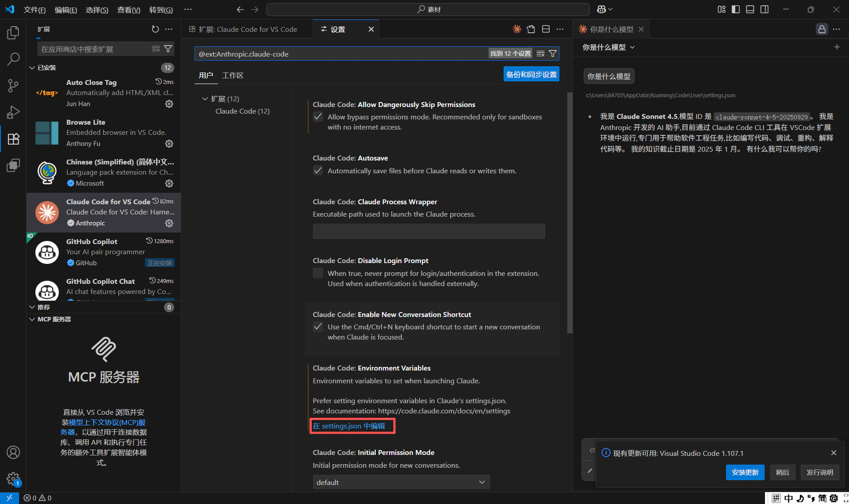Click the 在 settings.json 中编辑 link
The height and width of the screenshot is (504, 849).
point(352,426)
